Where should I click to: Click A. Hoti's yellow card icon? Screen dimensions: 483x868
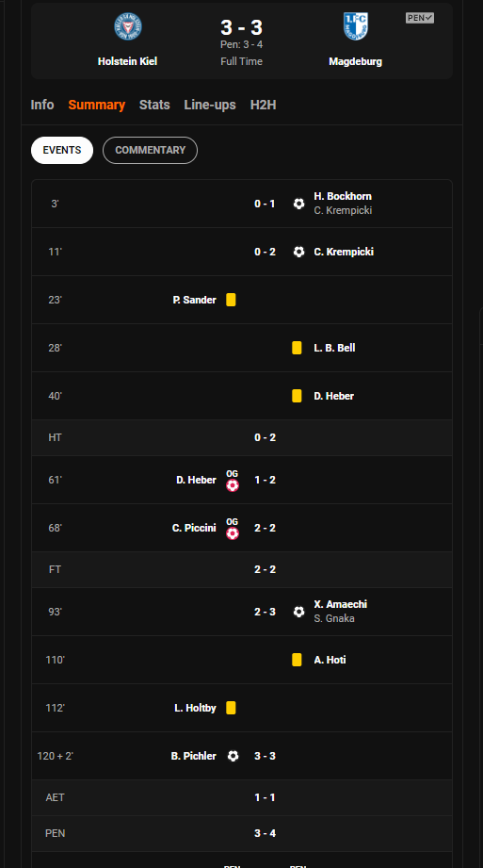coord(298,660)
